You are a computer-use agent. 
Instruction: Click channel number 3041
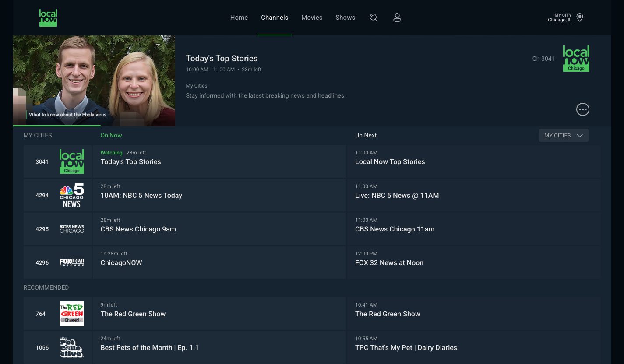pyautogui.click(x=42, y=161)
